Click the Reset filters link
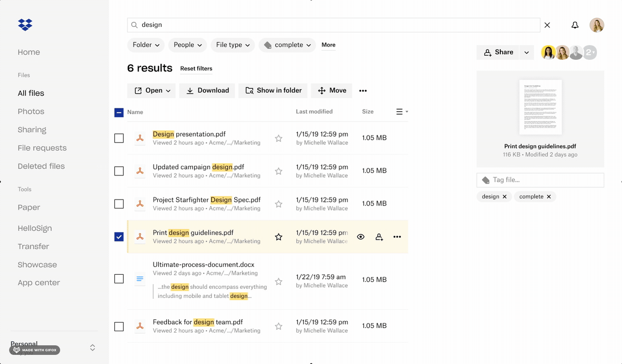 coord(196,69)
